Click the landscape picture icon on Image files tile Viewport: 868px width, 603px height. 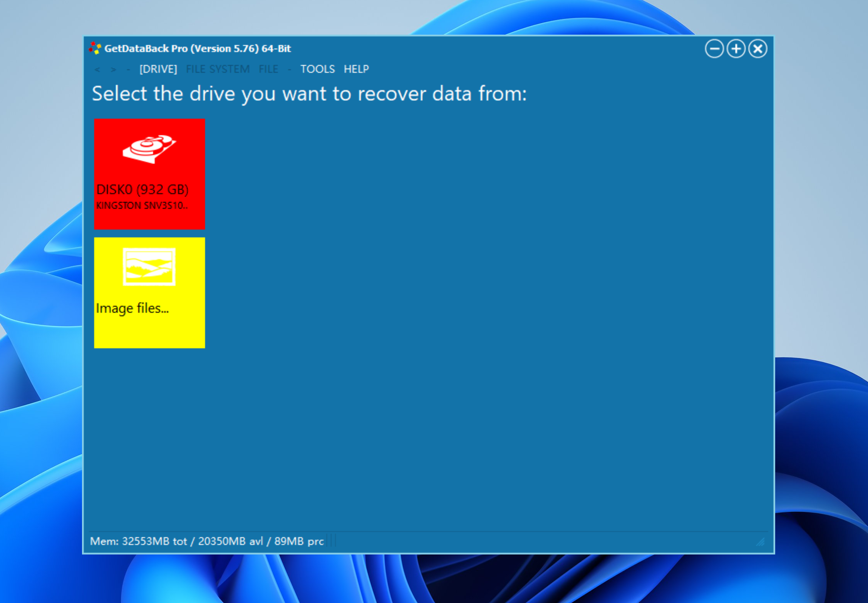pyautogui.click(x=149, y=266)
